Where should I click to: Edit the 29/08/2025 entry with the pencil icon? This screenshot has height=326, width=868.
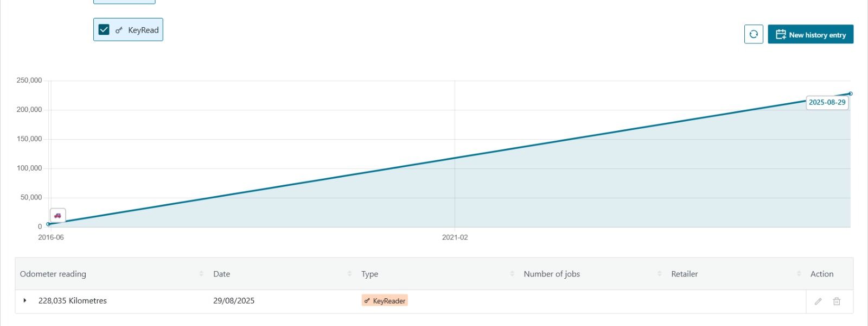[x=818, y=302]
